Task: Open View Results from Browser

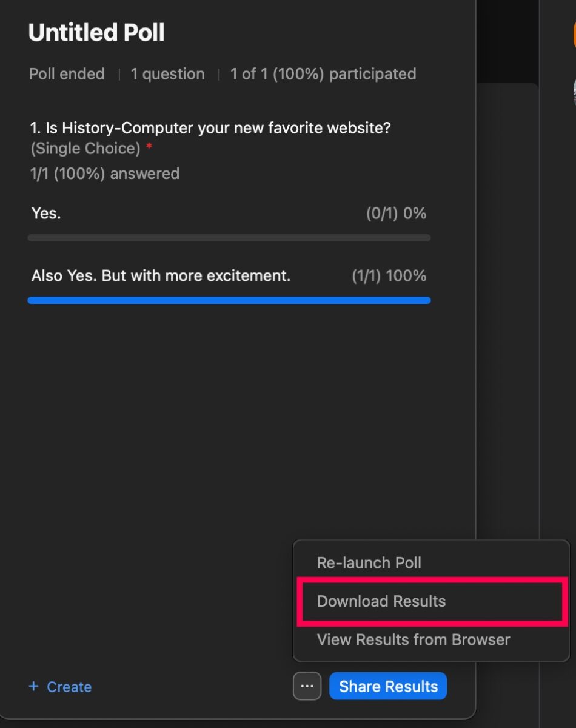Action: [x=414, y=639]
